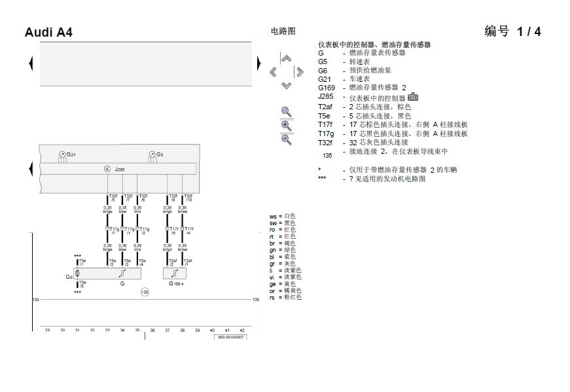Select legend row T17f 17 芯棕色插头连接

pos(393,125)
